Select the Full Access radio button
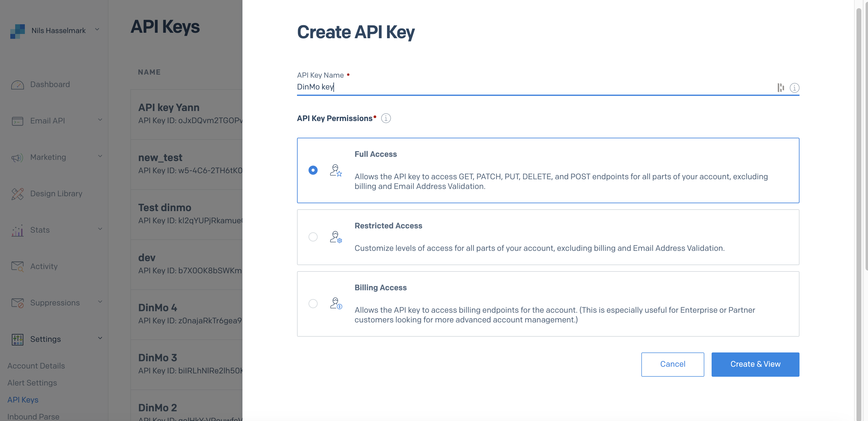 (x=313, y=170)
